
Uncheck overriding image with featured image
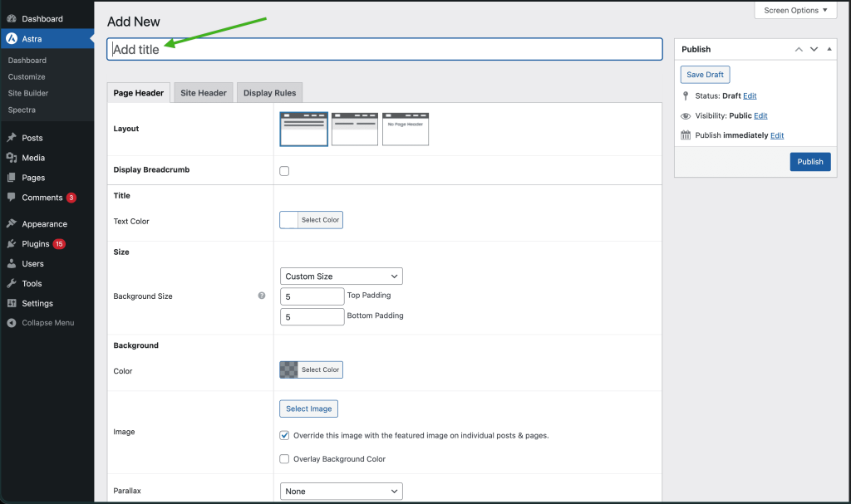[284, 435]
